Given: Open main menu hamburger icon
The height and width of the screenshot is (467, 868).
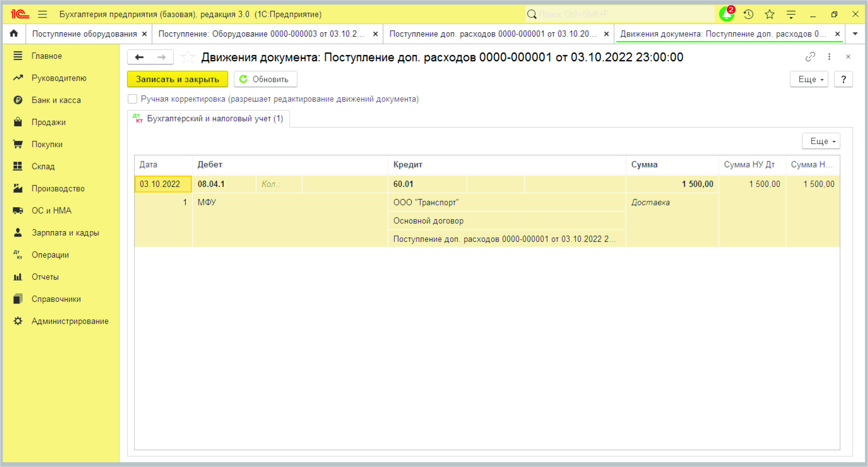Looking at the screenshot, I should click(x=42, y=14).
